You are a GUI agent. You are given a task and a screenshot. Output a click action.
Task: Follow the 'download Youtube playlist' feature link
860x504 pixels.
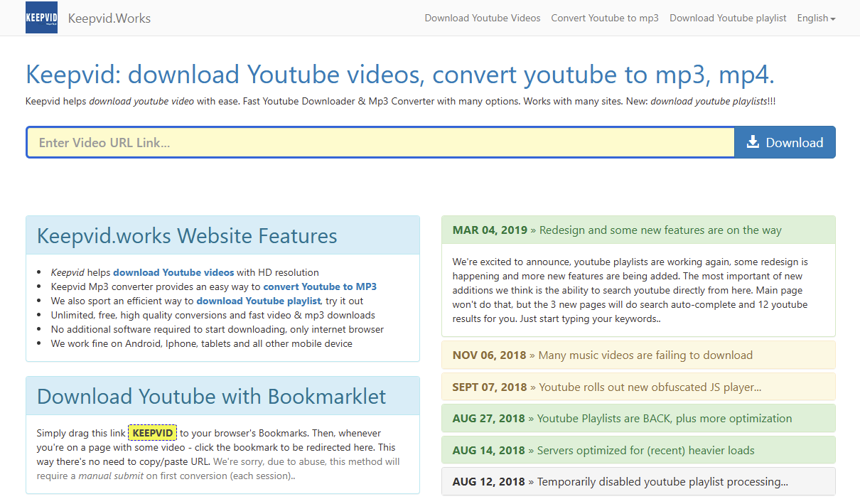pos(259,301)
